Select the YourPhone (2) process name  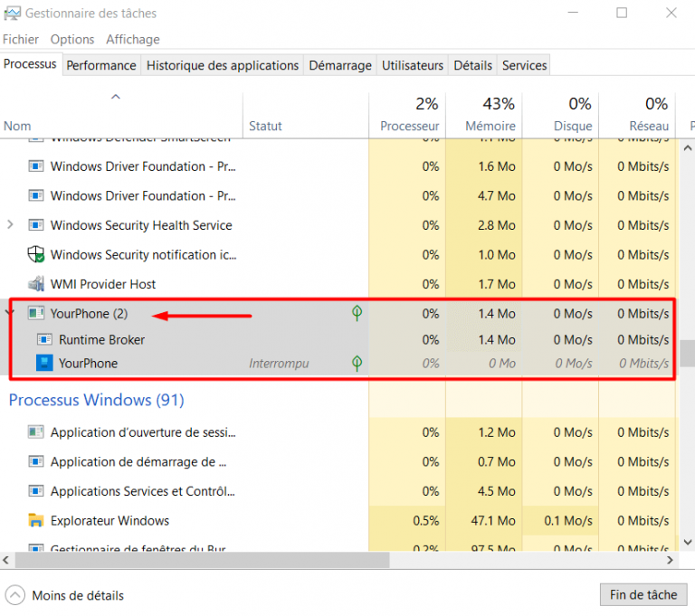point(89,314)
